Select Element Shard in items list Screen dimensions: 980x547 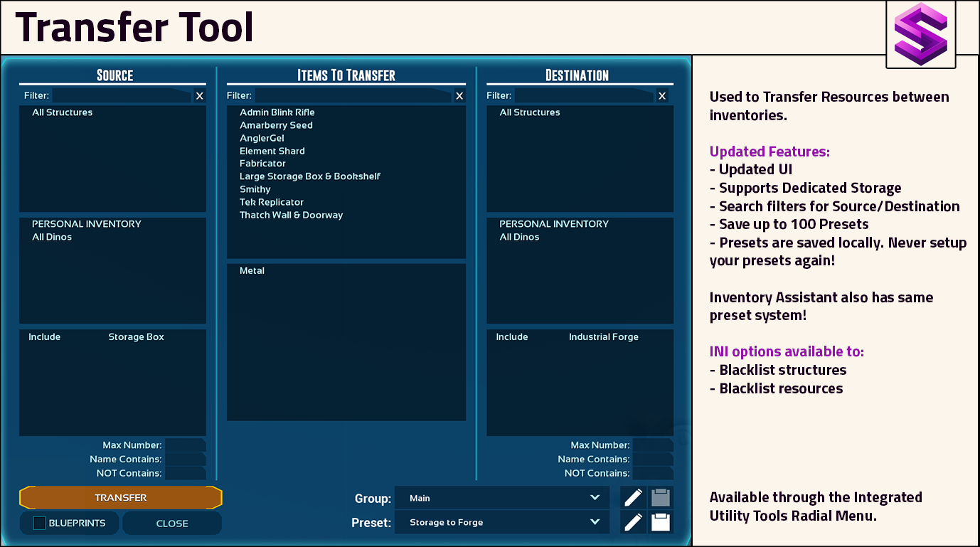pyautogui.click(x=272, y=151)
